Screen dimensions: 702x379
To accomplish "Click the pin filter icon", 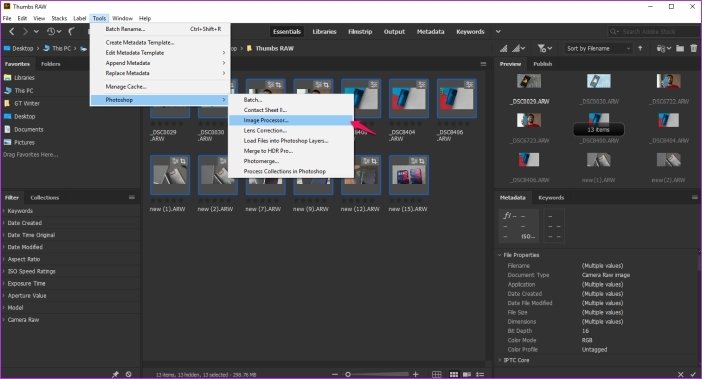I will (x=116, y=374).
